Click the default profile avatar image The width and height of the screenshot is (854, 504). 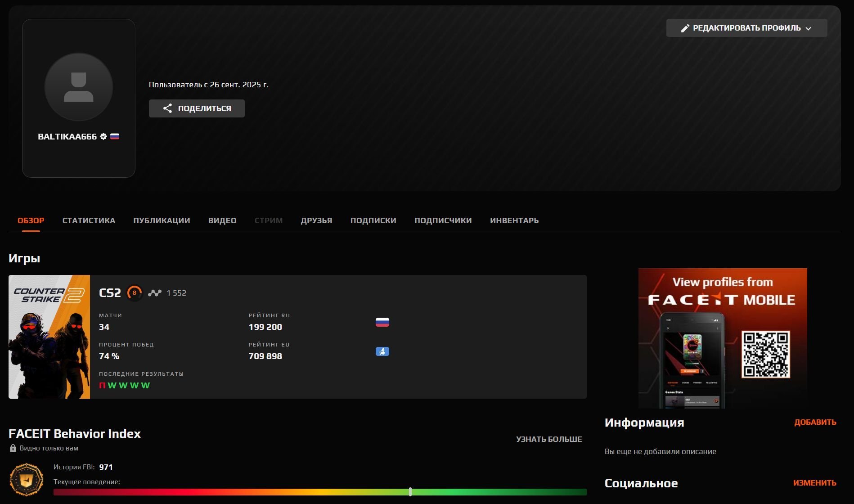coord(79,87)
